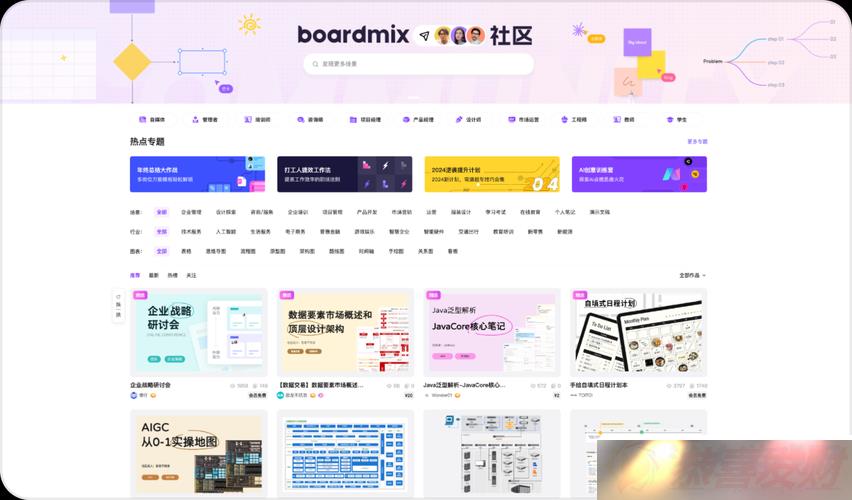
Task: Open the 打工人提效工作法 topic banner
Action: [344, 174]
